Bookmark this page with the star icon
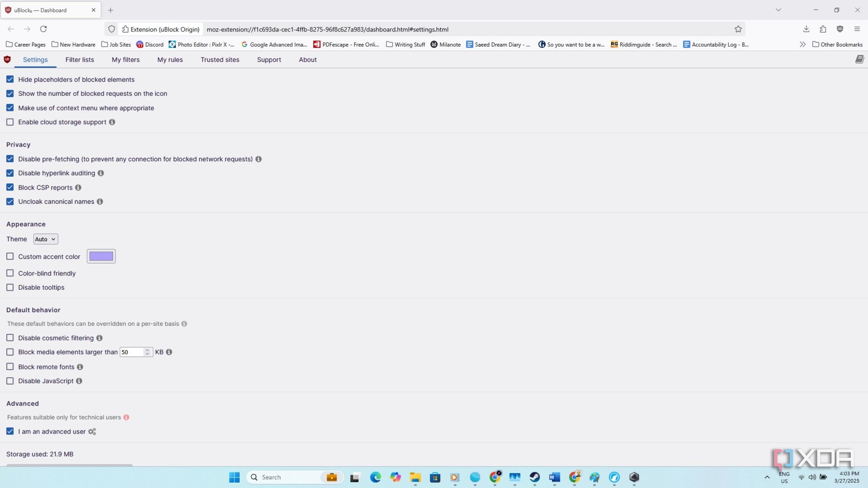The width and height of the screenshot is (868, 488). pos(738,29)
